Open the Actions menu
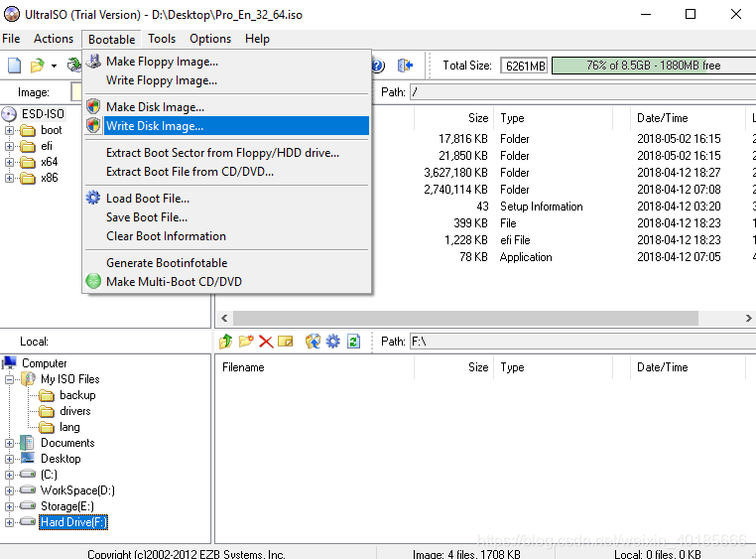This screenshot has width=756, height=559. tap(54, 39)
